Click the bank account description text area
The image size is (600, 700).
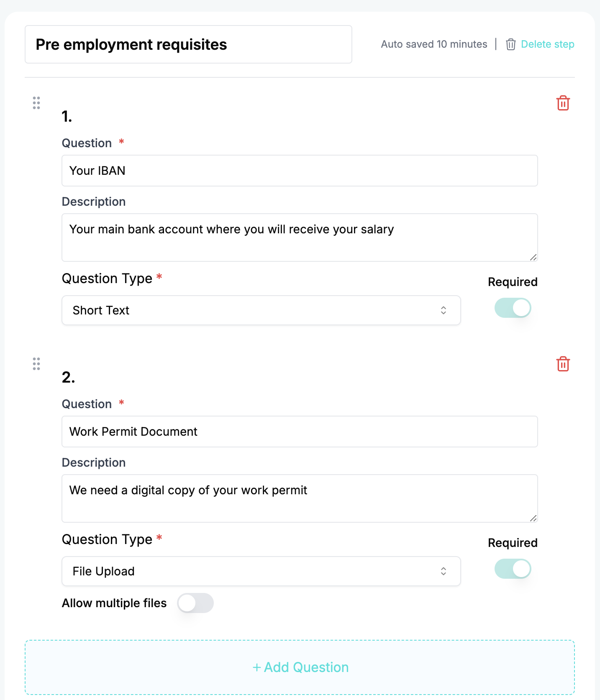point(300,238)
